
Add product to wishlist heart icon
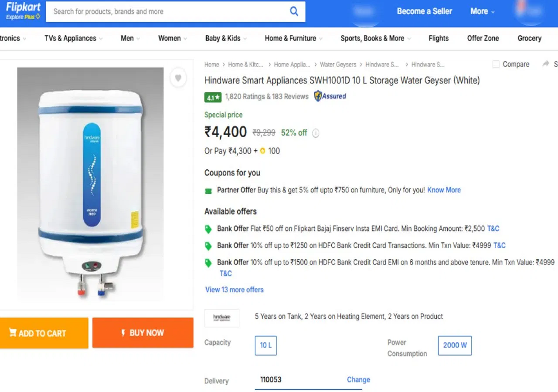[x=178, y=78]
